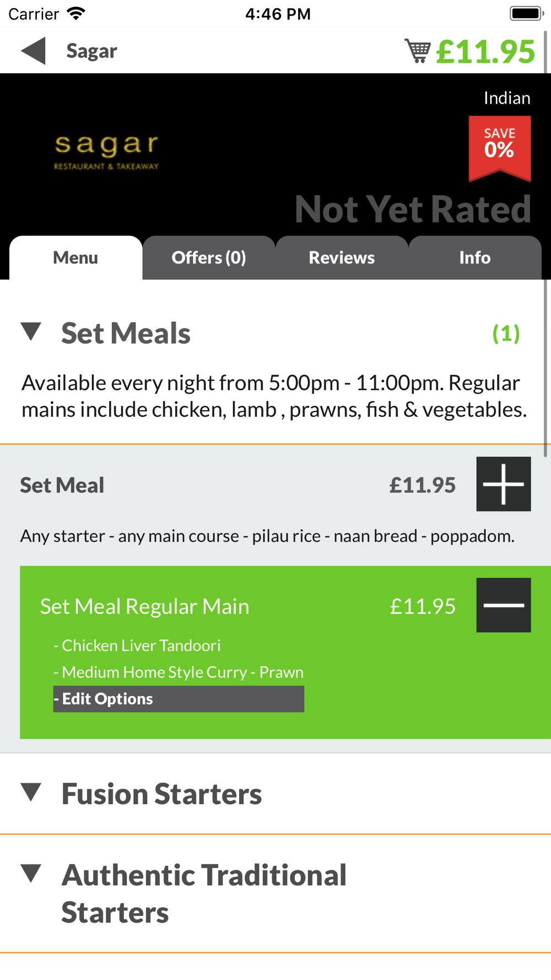
Task: Click the vertical scrollbar on the right
Action: pos(545,243)
